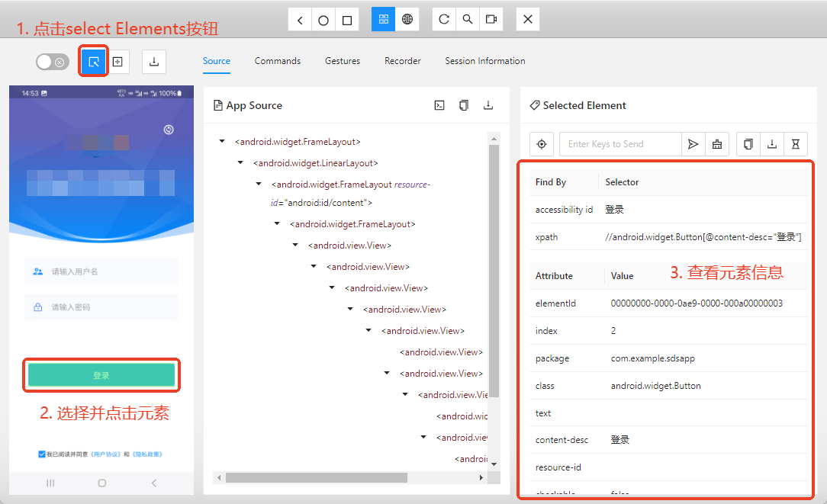Collapse the fourth android.view.View node
The height and width of the screenshot is (504, 827).
click(x=350, y=309)
